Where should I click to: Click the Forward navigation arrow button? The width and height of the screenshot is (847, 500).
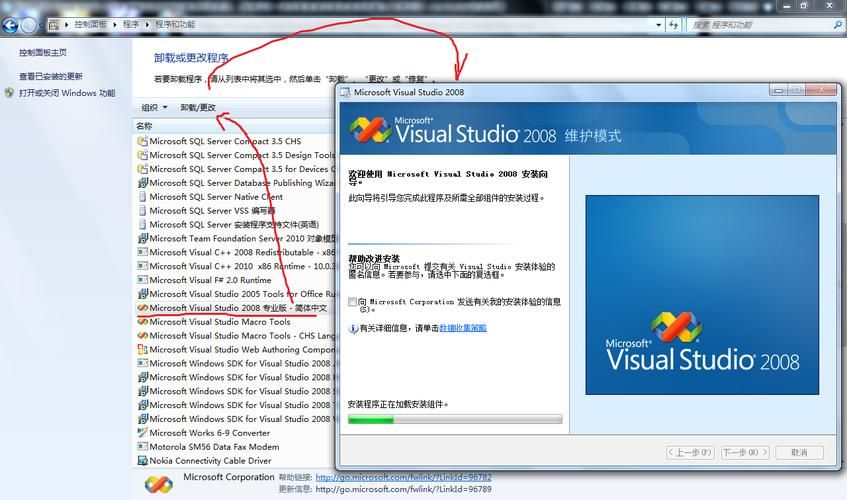(x=28, y=25)
